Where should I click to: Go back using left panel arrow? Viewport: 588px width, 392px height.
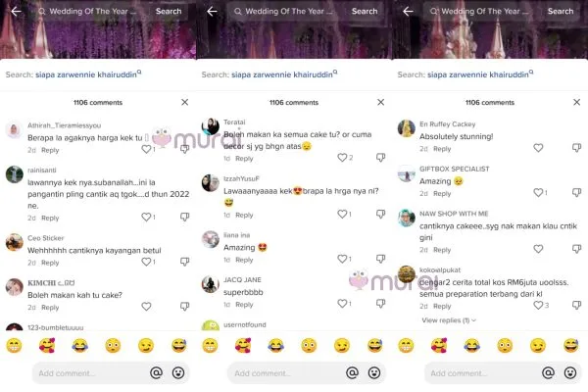[x=16, y=11]
